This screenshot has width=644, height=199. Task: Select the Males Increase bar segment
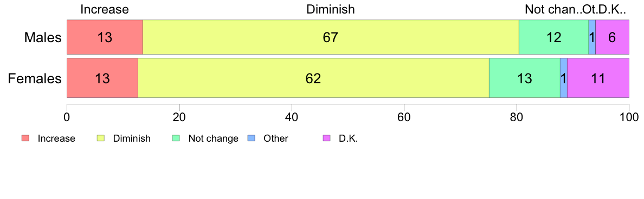[105, 37]
